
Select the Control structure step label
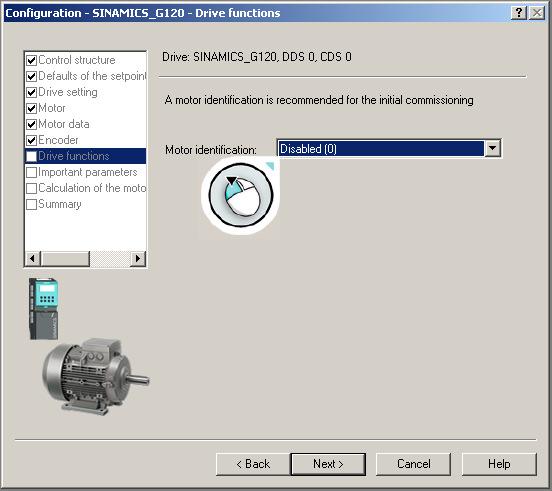[x=77, y=60]
